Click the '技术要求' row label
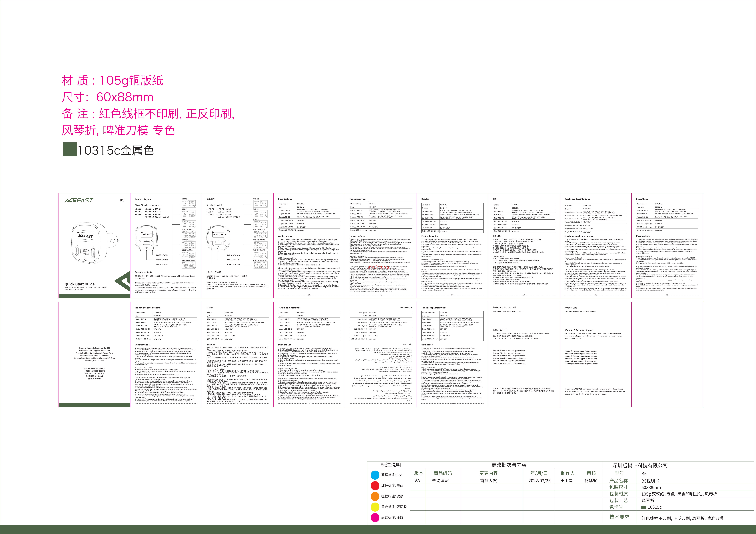 [x=619, y=517]
